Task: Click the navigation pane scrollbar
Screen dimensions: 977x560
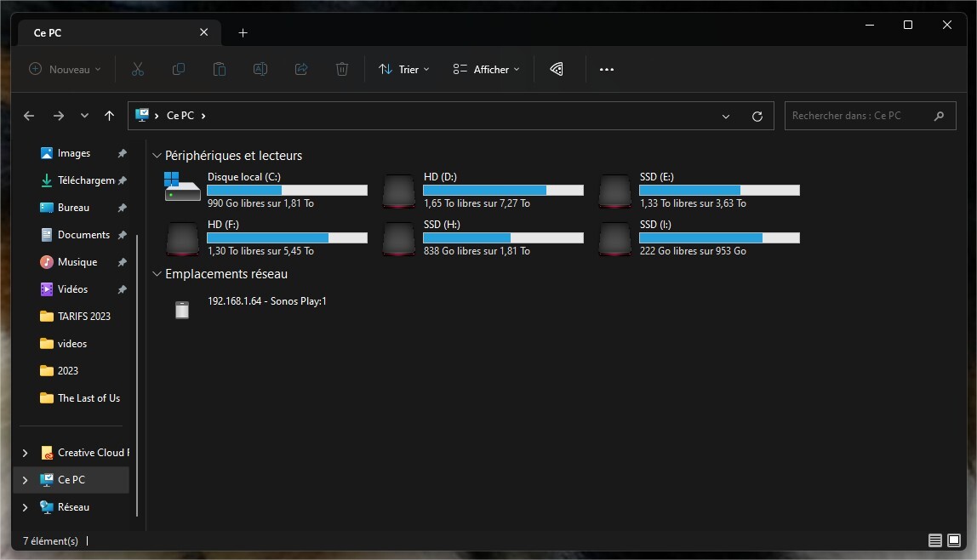Action: point(136,375)
